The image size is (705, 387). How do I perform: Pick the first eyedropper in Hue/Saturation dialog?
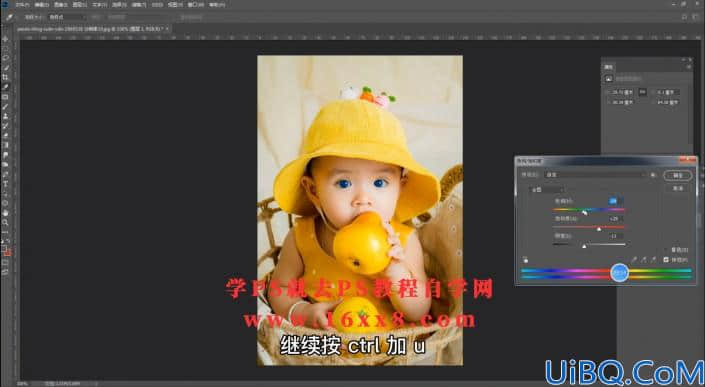tap(634, 260)
